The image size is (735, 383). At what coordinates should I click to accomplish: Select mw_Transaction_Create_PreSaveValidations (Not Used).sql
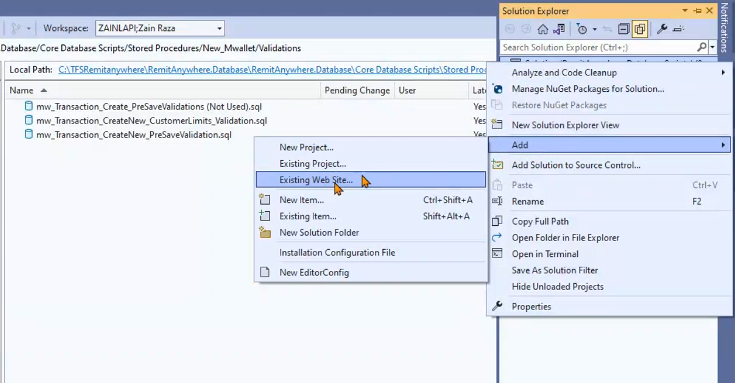(x=149, y=106)
